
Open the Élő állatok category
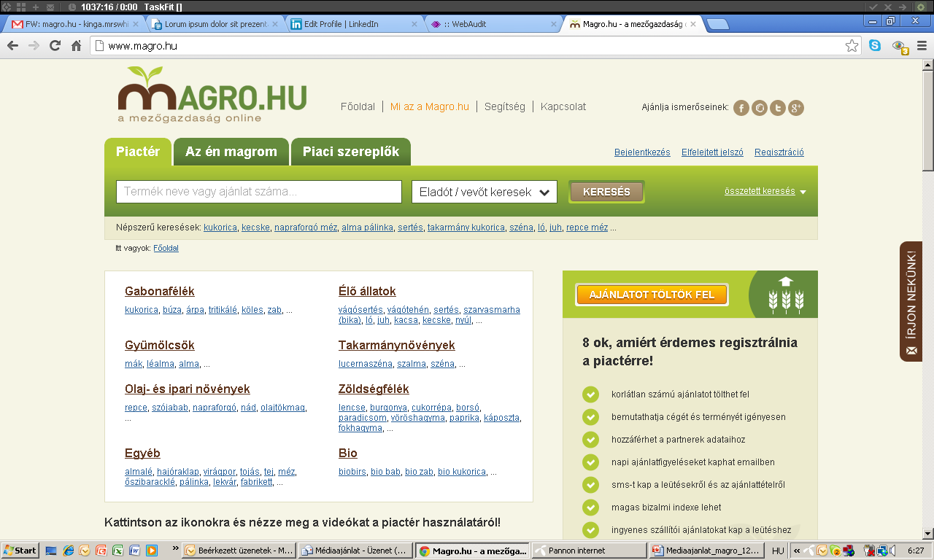tap(367, 291)
